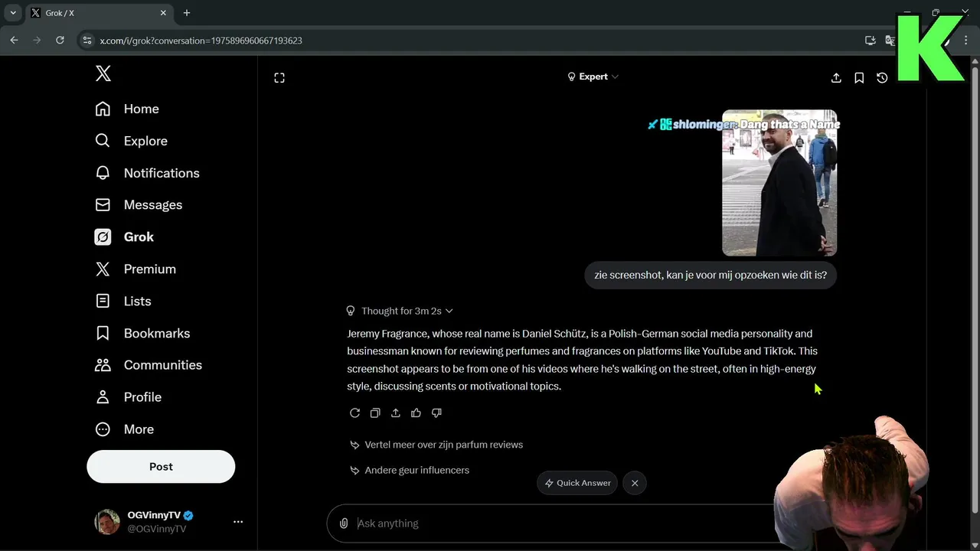The width and height of the screenshot is (980, 551).
Task: Share the Grok conversation icon
Action: point(836,78)
